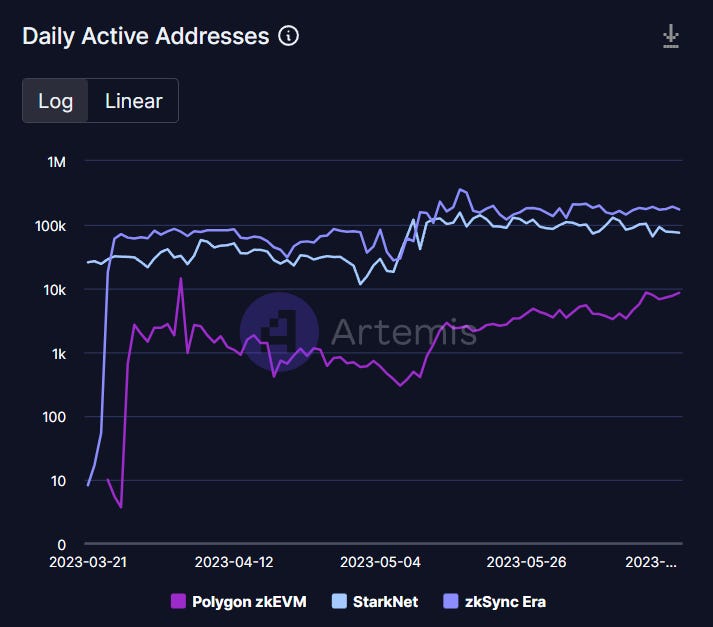Screen dimensions: 713x627
Task: Click the violet zkSync Era color swatch
Action: [451, 601]
